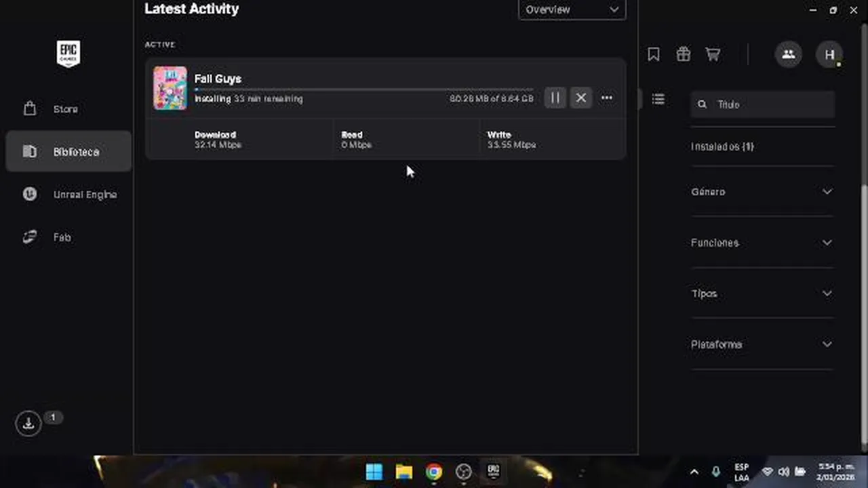The width and height of the screenshot is (868, 488).
Task: Open the Overview dropdown
Action: 572,9
